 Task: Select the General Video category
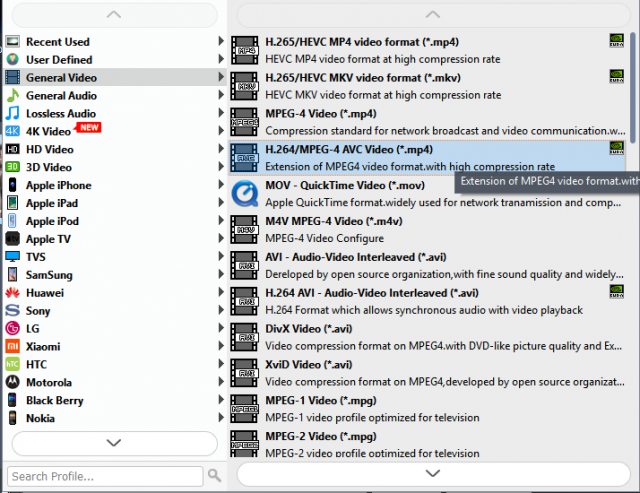pos(115,77)
